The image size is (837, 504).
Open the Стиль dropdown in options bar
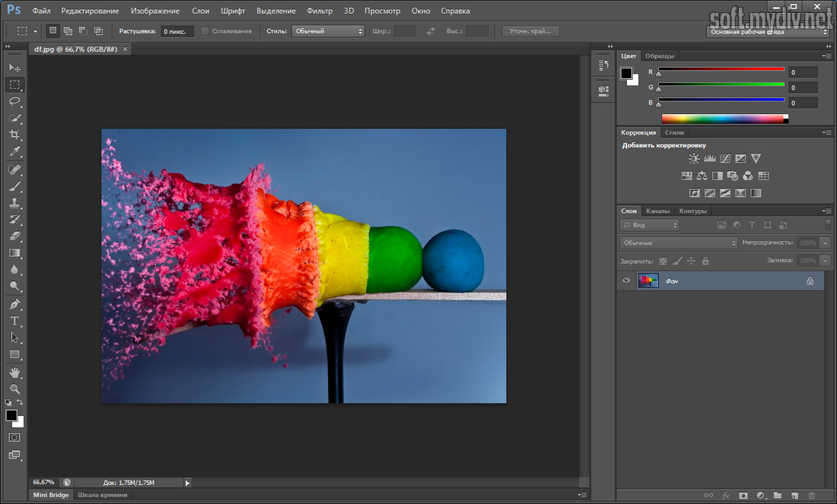pos(327,31)
